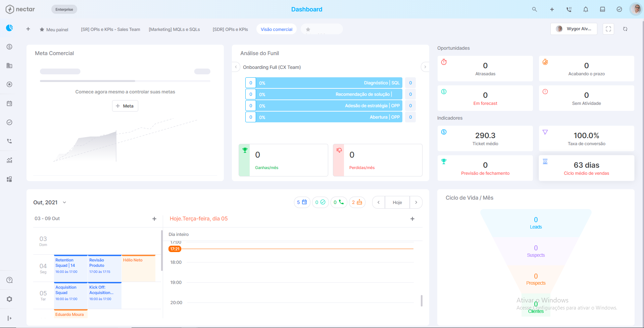Add activity to week 03 - 09 Out

click(x=154, y=219)
